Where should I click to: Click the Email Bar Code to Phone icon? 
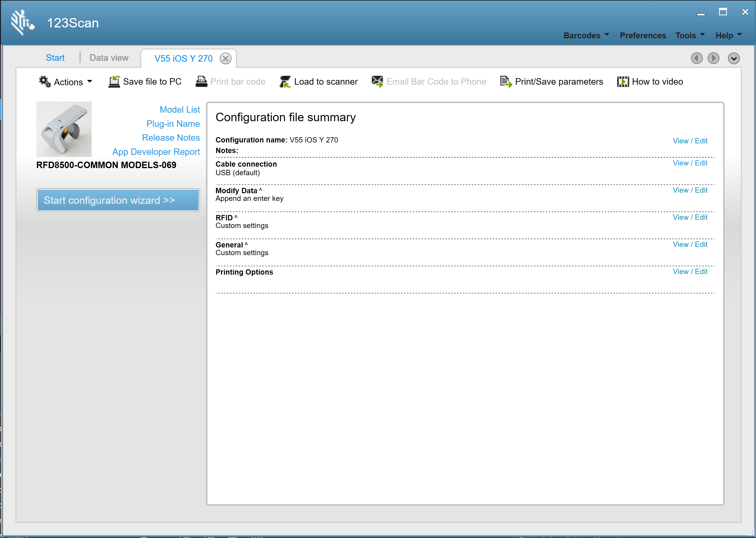[377, 81]
